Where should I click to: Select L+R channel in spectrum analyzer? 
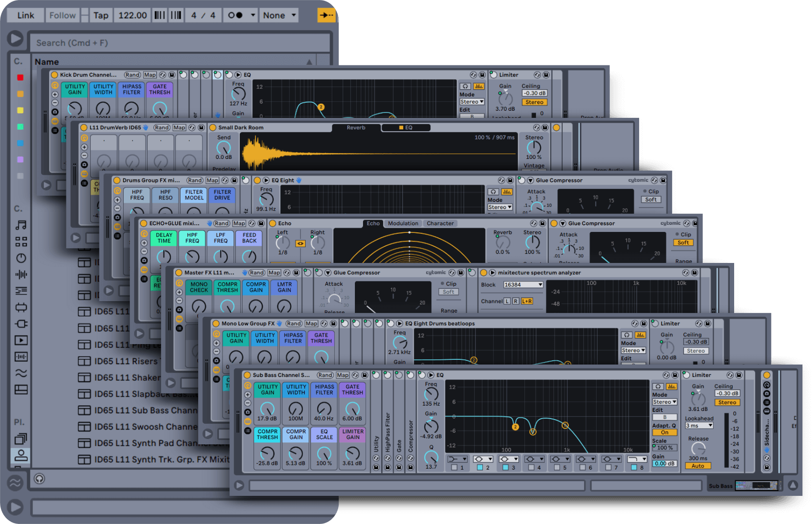527,301
